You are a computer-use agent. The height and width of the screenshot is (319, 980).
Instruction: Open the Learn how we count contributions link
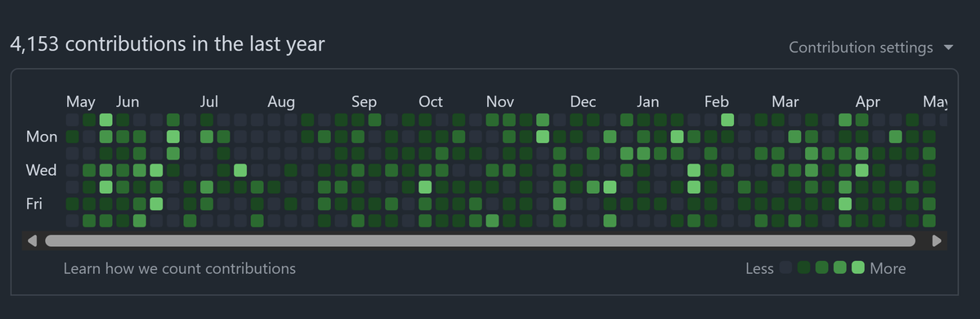(x=179, y=268)
